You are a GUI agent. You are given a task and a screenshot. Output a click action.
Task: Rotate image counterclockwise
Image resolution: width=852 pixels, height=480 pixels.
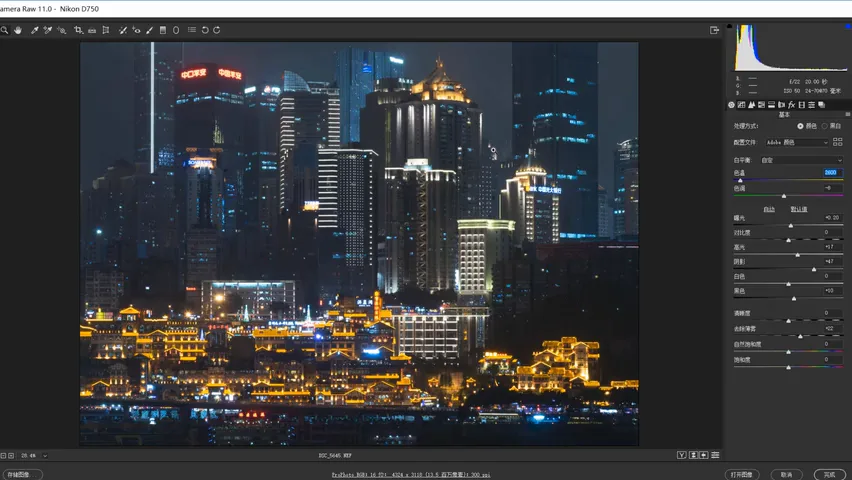(205, 30)
